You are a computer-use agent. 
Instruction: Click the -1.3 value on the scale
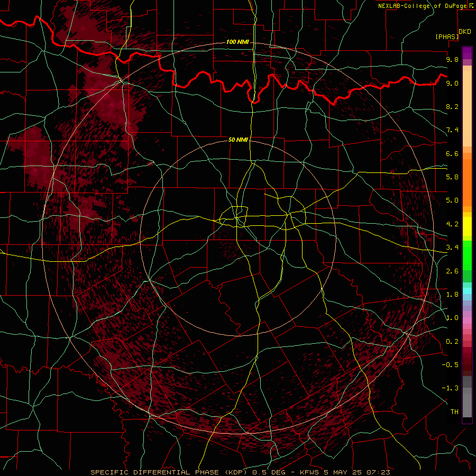pyautogui.click(x=450, y=388)
